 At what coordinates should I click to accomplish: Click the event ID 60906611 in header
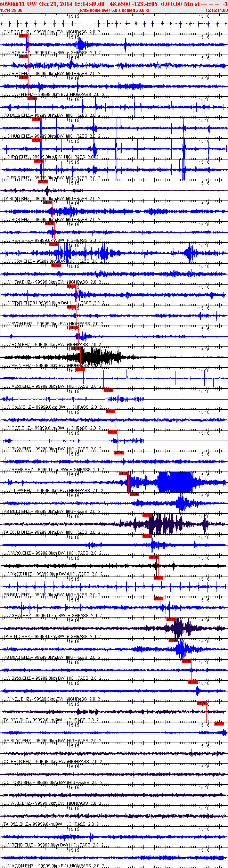coord(13,4)
